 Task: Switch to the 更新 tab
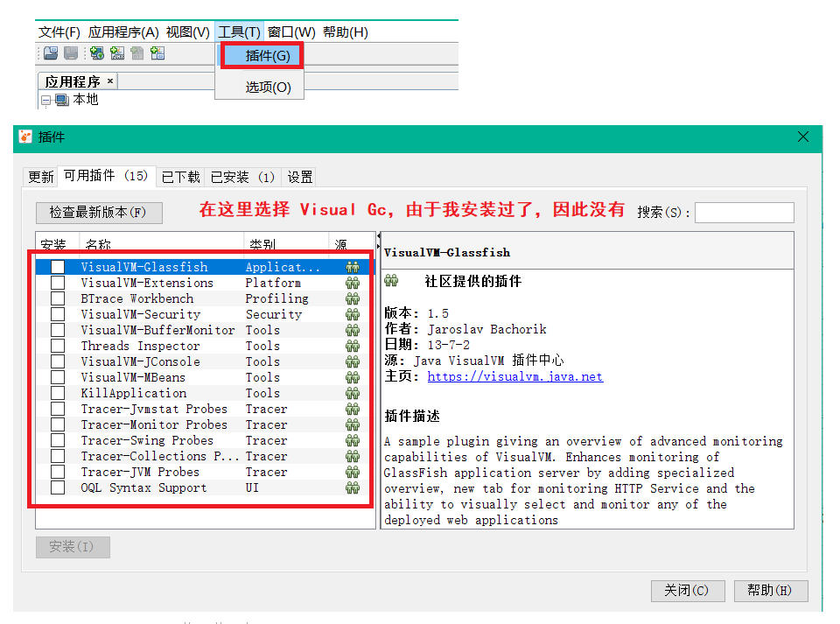pyautogui.click(x=41, y=177)
